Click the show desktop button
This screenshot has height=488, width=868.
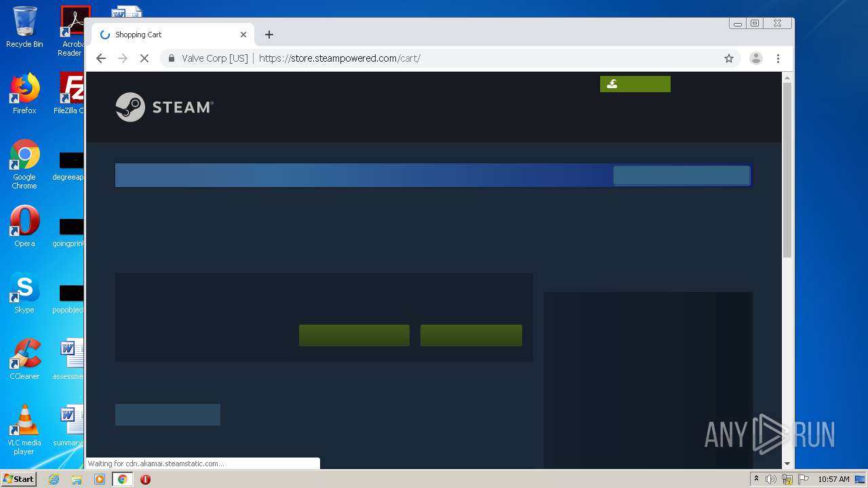(861, 479)
